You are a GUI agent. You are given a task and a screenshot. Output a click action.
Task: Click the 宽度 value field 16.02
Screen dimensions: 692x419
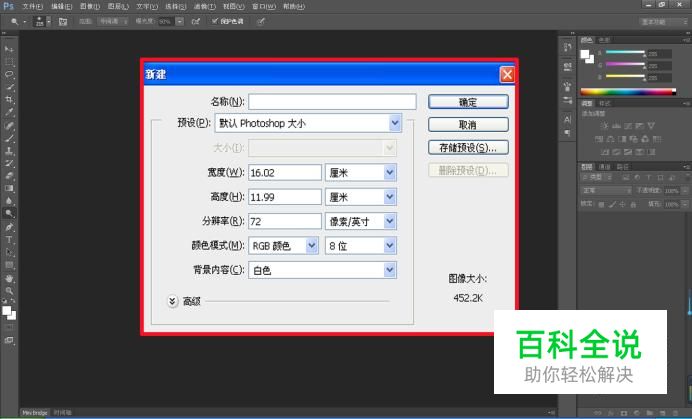tap(285, 173)
